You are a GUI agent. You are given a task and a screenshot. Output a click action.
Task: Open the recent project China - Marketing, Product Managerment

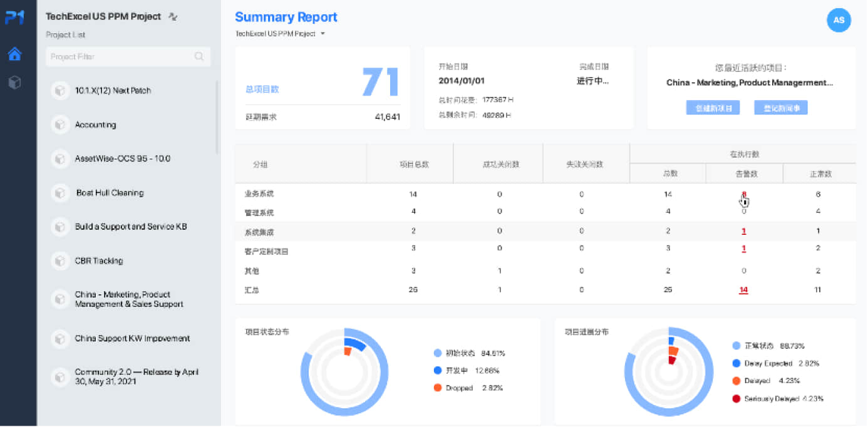pyautogui.click(x=750, y=83)
